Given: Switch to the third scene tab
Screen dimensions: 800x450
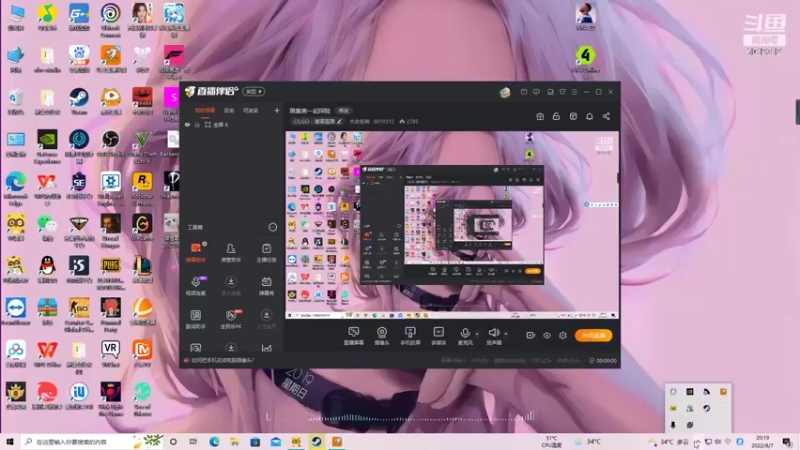Looking at the screenshot, I should click(251, 110).
